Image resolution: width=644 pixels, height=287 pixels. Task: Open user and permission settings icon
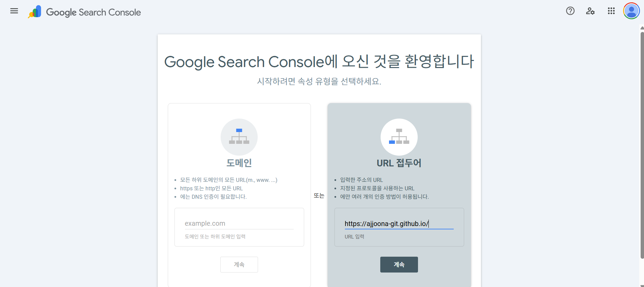[590, 11]
